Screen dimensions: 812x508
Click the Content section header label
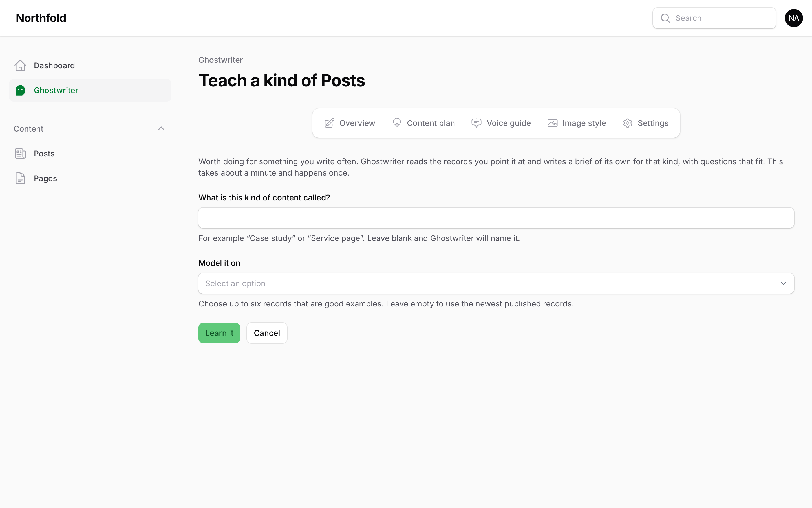pos(28,129)
